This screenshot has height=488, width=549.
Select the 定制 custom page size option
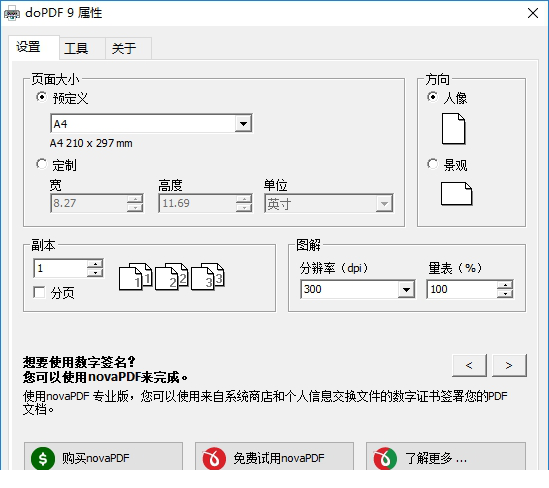coord(41,164)
